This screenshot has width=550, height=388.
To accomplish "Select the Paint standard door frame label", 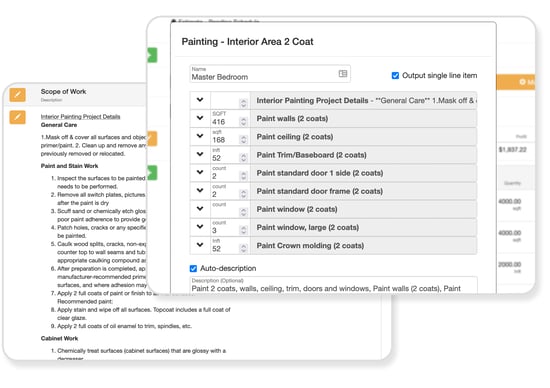I will click(x=320, y=191).
